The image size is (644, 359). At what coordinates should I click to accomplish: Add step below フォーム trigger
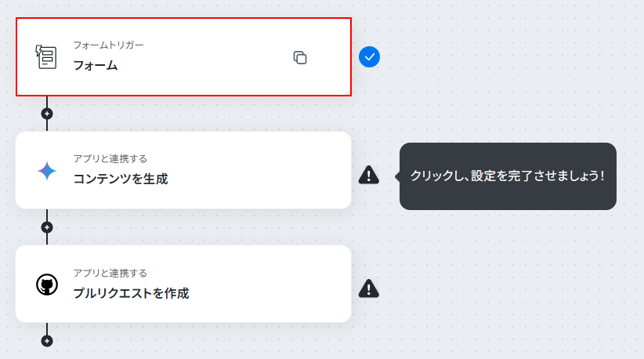coord(47,114)
